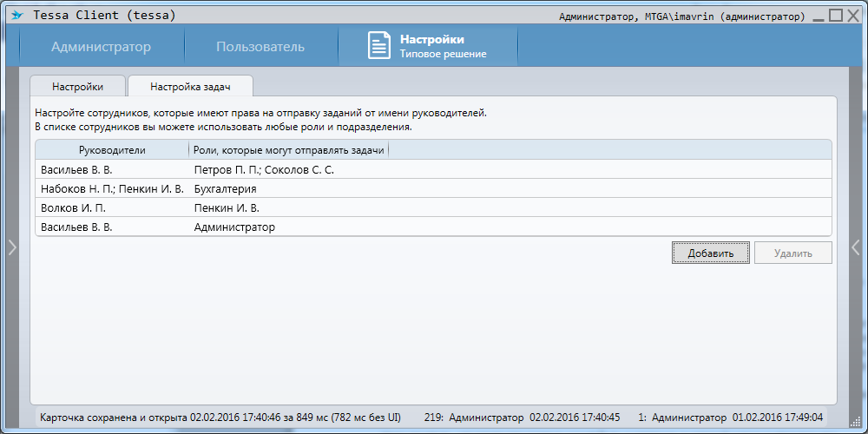Click the Руководители column header
Viewport: 868px width, 434px height.
(112, 150)
